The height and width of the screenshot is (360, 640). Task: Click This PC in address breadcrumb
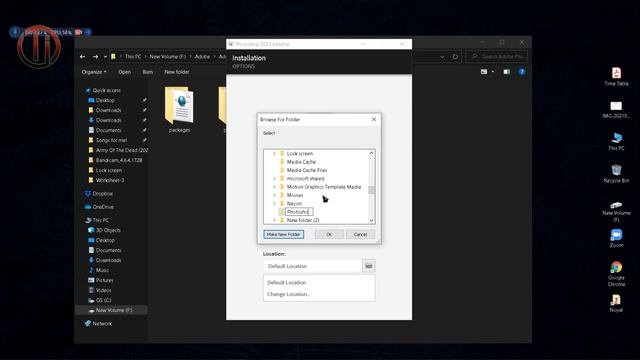click(133, 57)
